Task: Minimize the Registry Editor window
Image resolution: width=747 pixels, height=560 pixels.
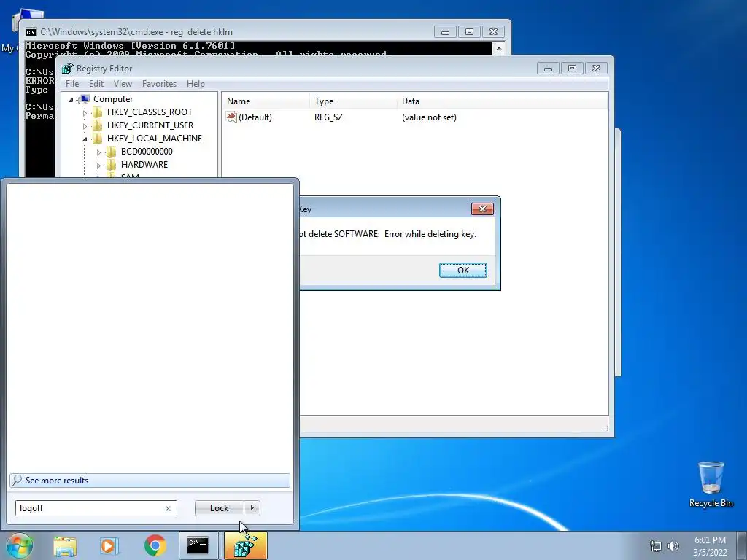Action: point(548,69)
